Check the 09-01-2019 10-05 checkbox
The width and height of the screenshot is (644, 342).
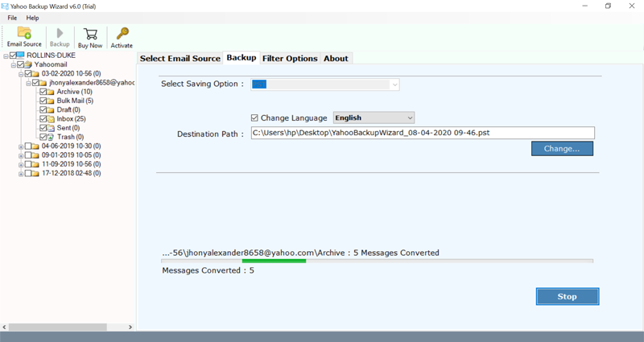click(x=28, y=155)
